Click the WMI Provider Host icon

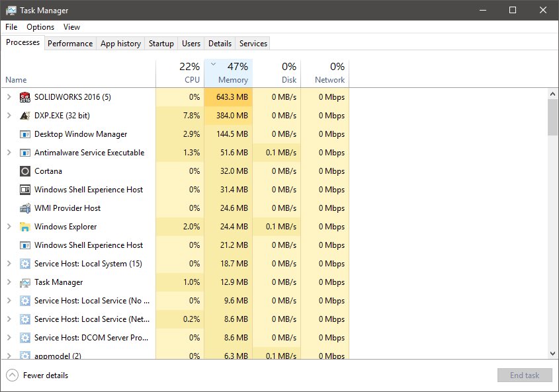(25, 208)
